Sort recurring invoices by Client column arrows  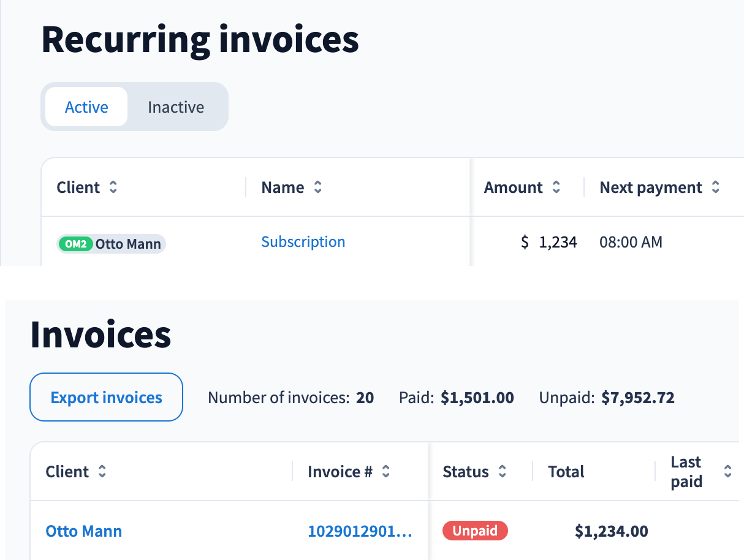(113, 187)
